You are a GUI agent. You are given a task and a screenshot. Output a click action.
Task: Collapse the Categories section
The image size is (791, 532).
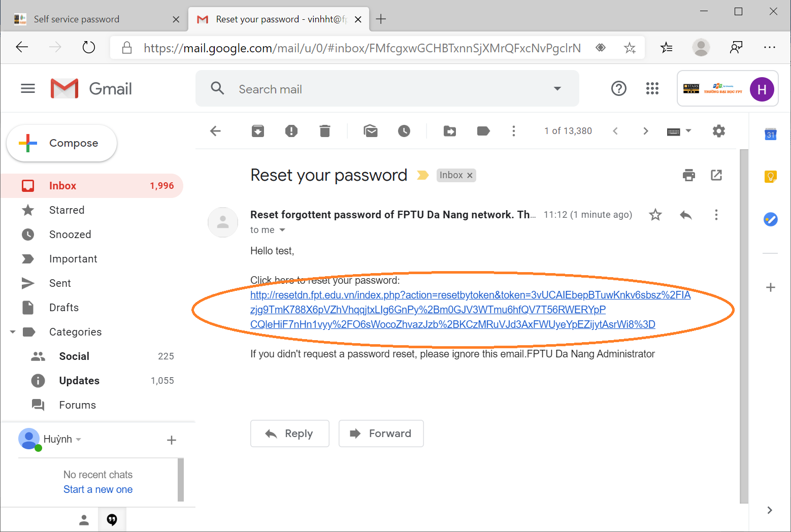tap(13, 332)
